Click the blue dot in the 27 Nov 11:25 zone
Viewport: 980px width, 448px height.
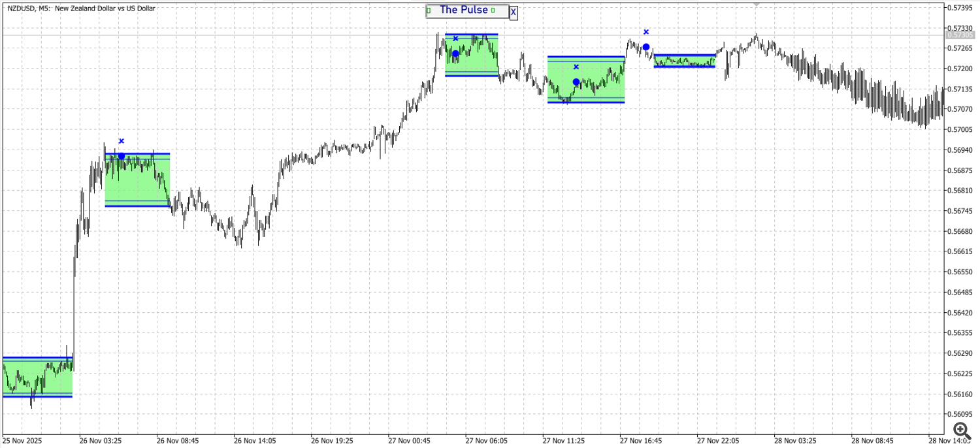tap(576, 80)
